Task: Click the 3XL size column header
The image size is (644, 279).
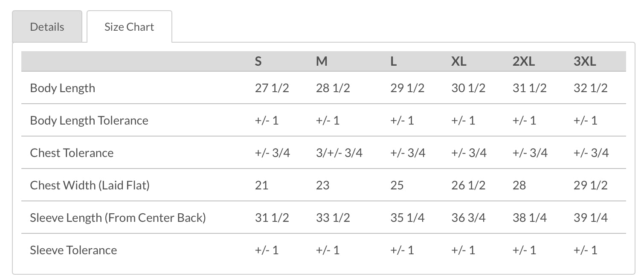Action: click(x=585, y=61)
